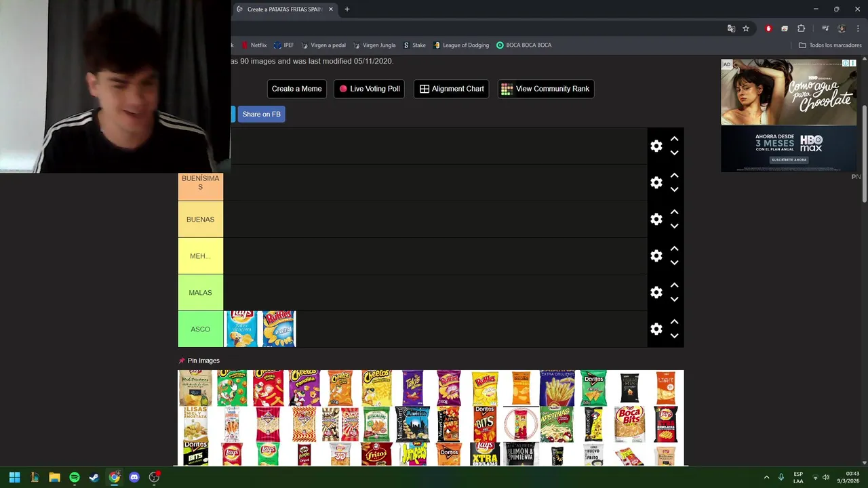Move BUENAS tier up with arrow

(x=674, y=212)
